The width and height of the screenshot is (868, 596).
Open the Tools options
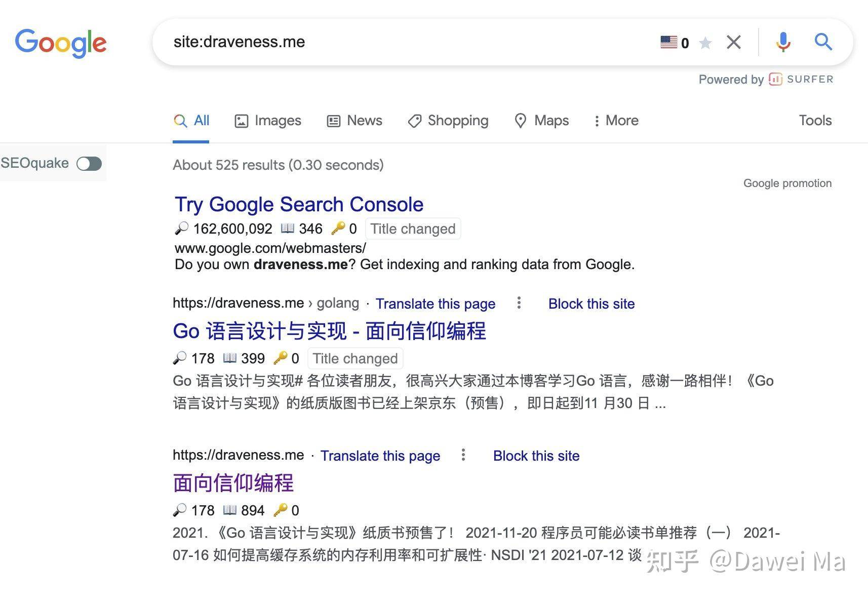pyautogui.click(x=815, y=121)
